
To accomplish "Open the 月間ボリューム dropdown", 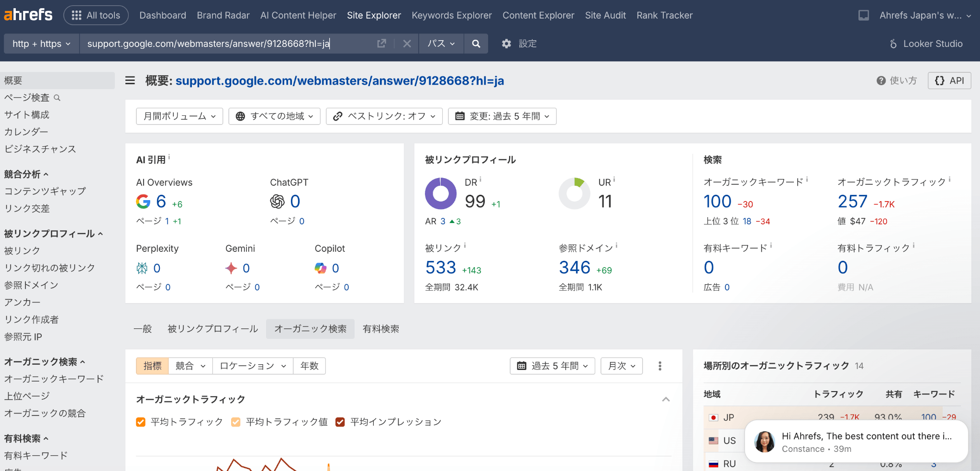I will point(179,116).
